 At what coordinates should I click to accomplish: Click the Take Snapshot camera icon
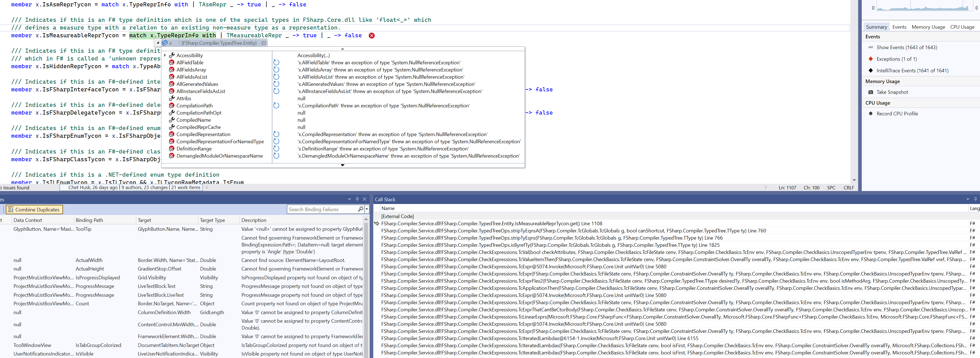tap(870, 92)
